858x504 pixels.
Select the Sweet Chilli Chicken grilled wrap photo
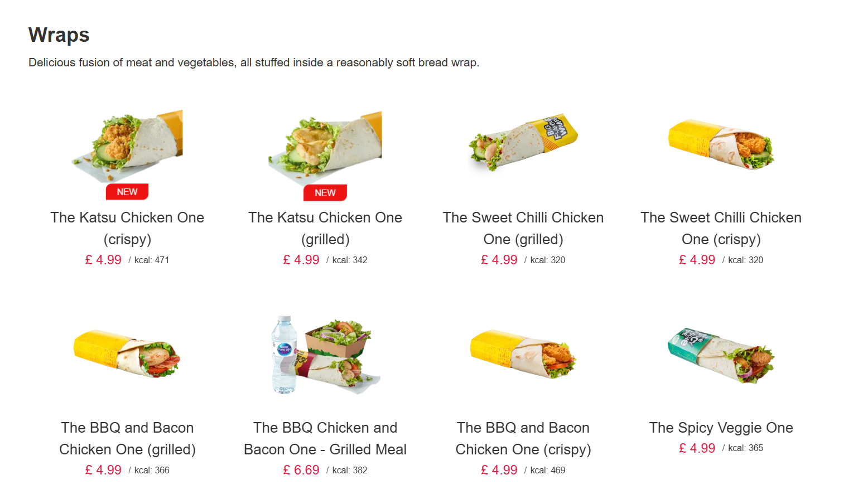click(523, 142)
